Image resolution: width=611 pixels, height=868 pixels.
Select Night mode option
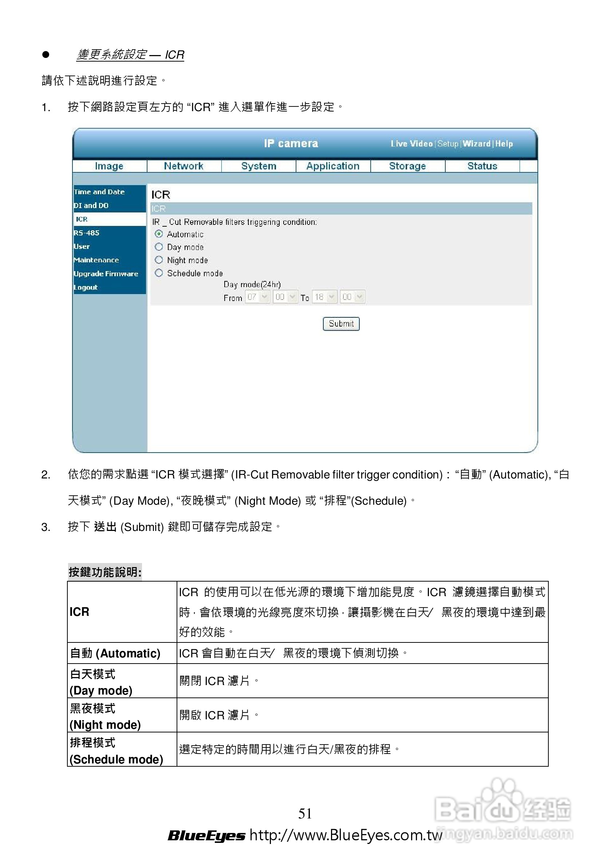tap(159, 260)
